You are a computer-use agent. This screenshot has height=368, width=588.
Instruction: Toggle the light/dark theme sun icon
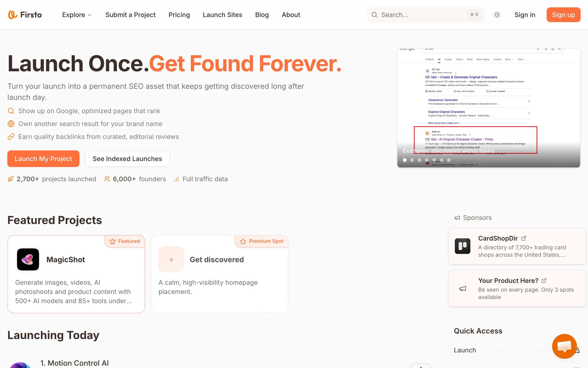[x=497, y=15]
